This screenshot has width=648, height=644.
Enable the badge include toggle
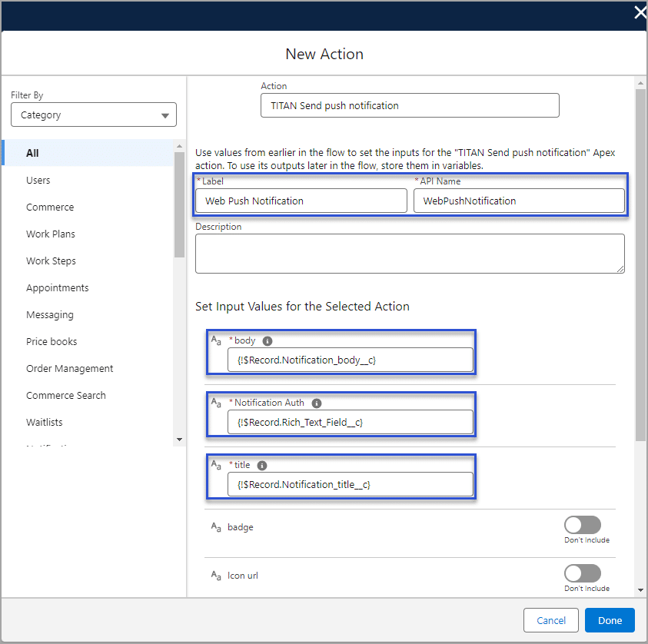(x=582, y=525)
